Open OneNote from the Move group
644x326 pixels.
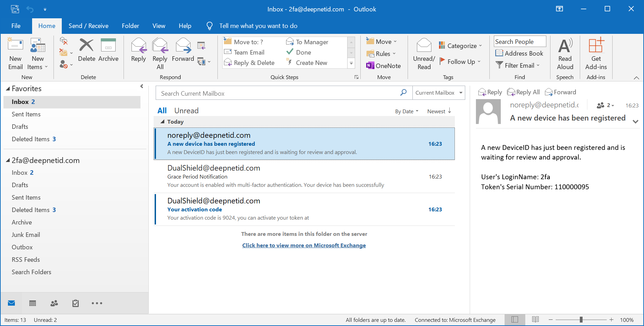(383, 66)
